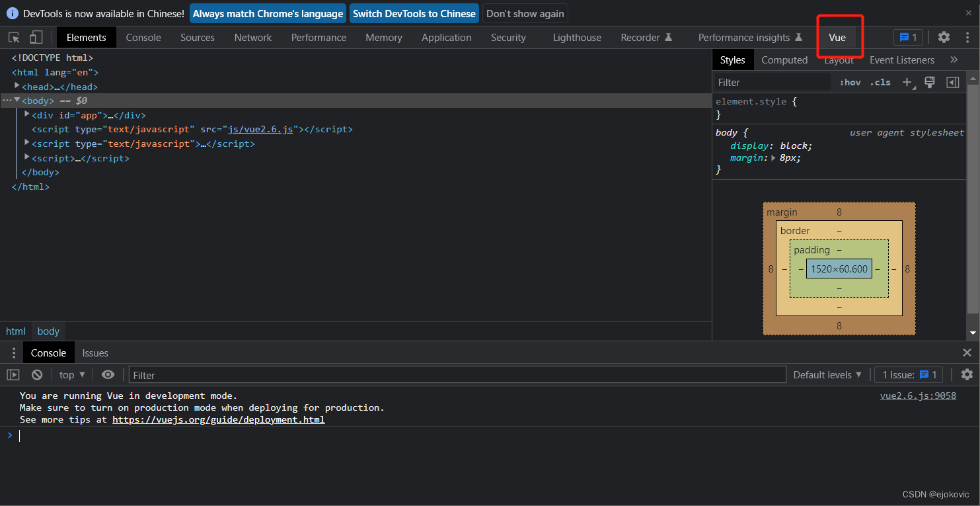980x506 pixels.
Task: Click the 1520×60.600 content box
Action: click(839, 269)
